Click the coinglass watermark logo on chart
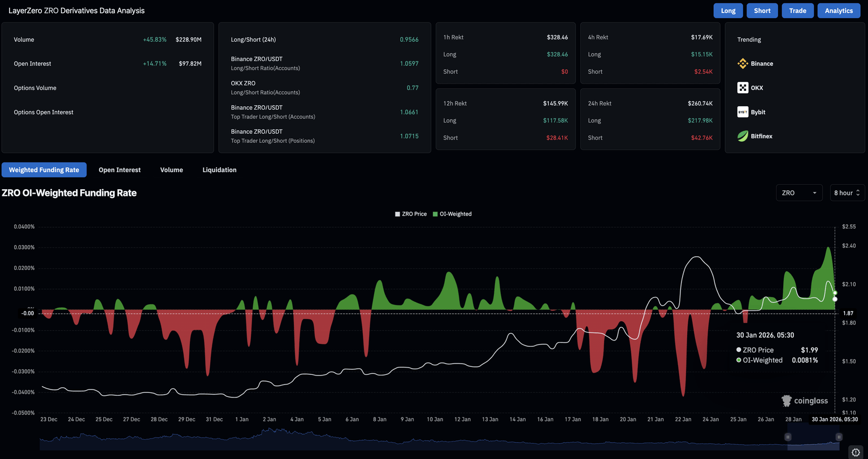Screen dimensions: 868x459 [x=805, y=401]
